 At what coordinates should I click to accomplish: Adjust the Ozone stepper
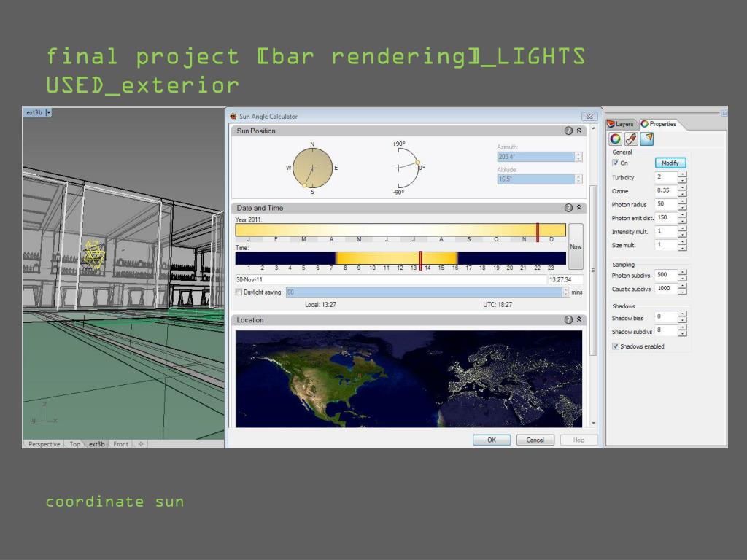coord(682,190)
